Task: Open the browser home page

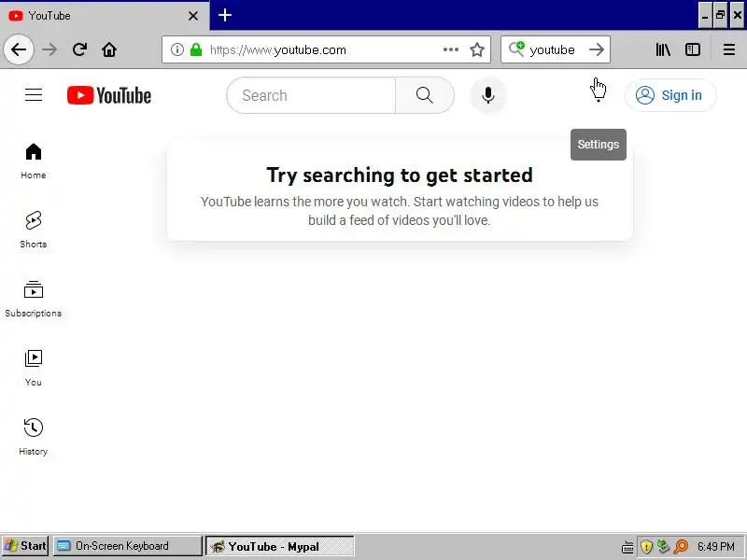Action: (x=109, y=49)
